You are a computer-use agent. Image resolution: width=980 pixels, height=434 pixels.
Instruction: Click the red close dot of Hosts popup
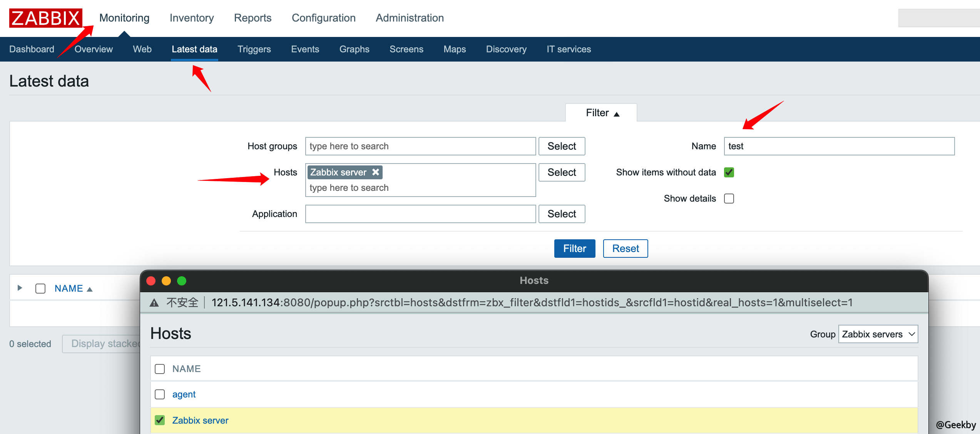point(151,281)
